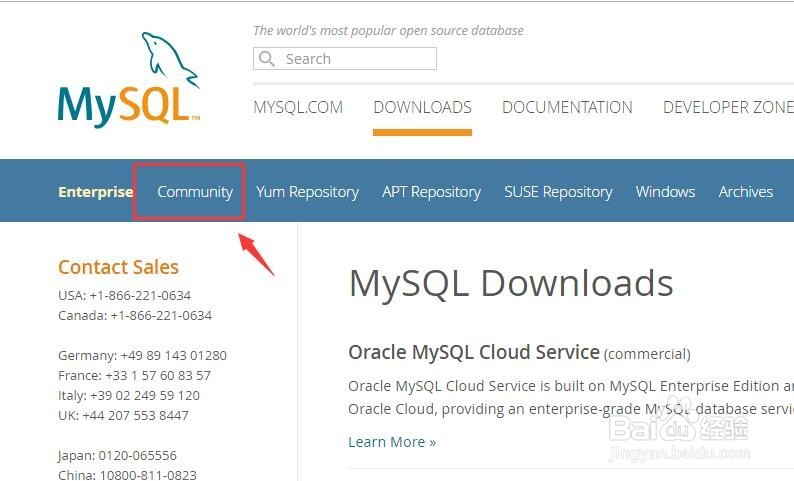Click the France: +33 1 57 60 83 57 line
Viewport: 794px width, 481px height.
[x=134, y=375]
